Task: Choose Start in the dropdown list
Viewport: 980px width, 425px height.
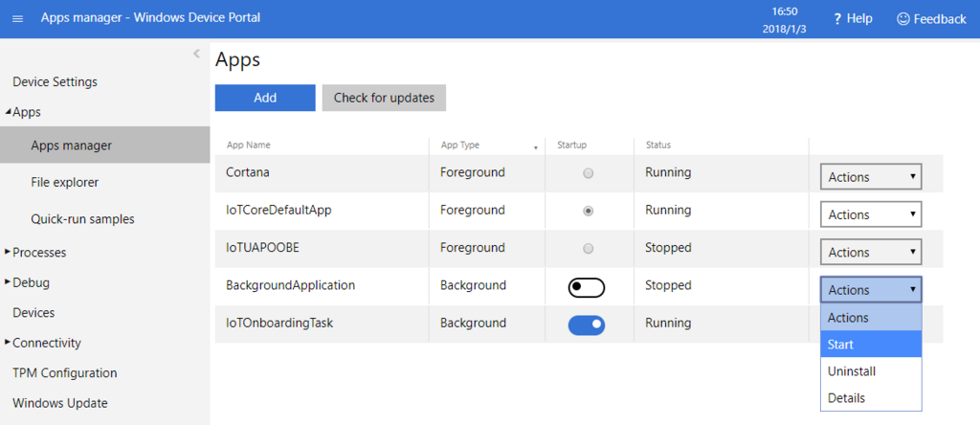Action: tap(871, 345)
